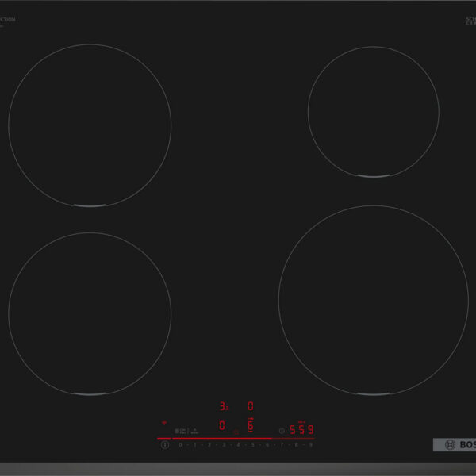Set power level to 3 on slider

pos(224,445)
